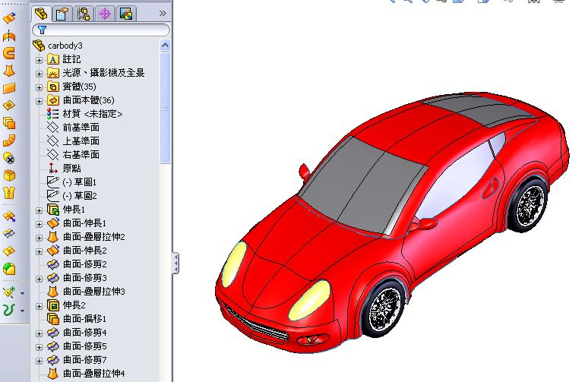588x382 pixels.
Task: Expand the 實體(35) folder
Action: click(39, 87)
